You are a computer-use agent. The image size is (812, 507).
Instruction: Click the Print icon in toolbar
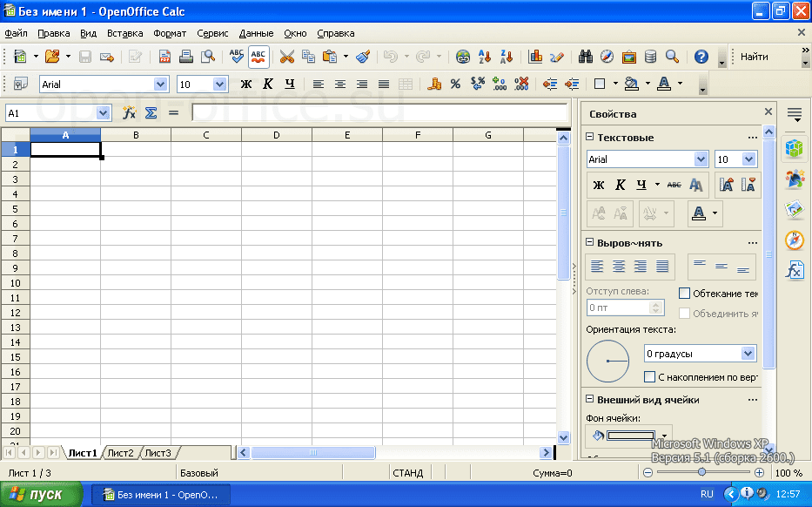click(x=186, y=57)
